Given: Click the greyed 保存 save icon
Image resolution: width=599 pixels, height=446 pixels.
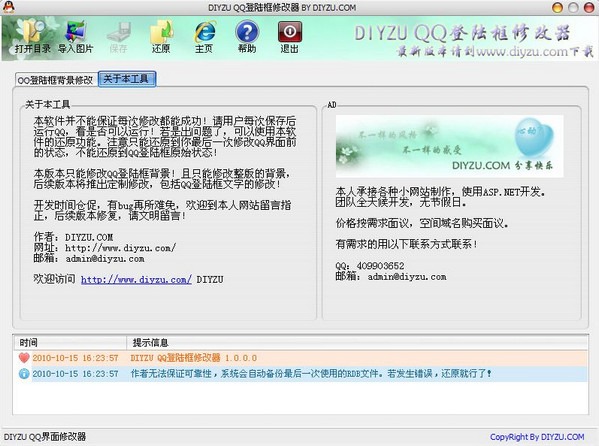Looking at the screenshot, I should (118, 37).
